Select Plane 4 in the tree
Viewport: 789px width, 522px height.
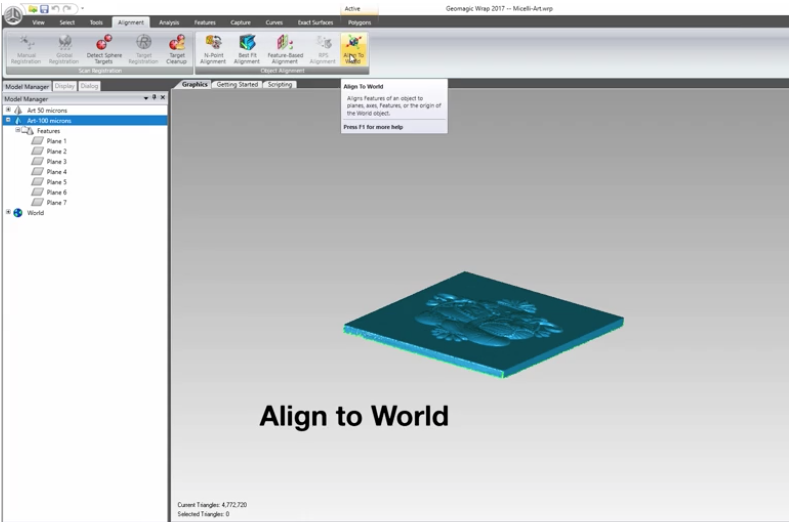pyautogui.click(x=56, y=172)
